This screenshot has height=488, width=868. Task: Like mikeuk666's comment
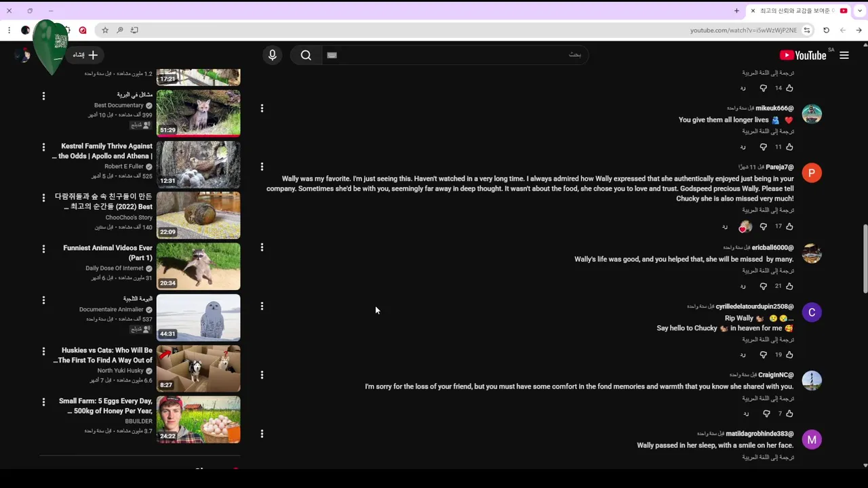[789, 147]
